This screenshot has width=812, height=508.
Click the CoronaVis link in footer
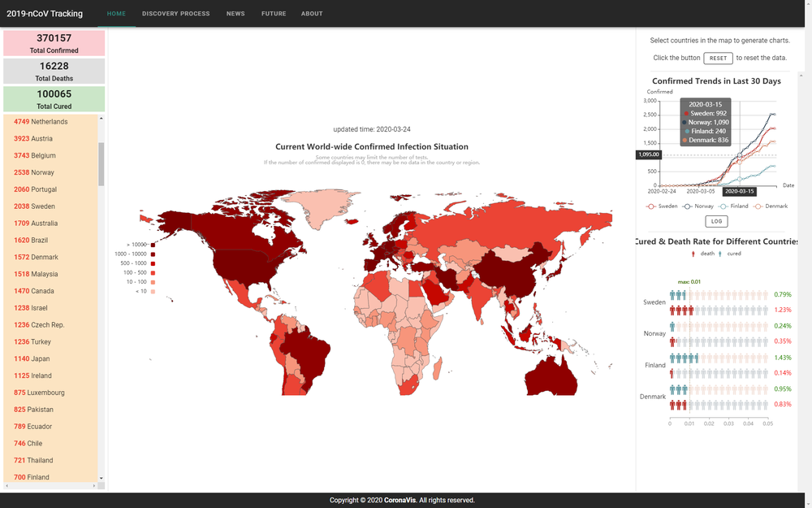click(400, 500)
